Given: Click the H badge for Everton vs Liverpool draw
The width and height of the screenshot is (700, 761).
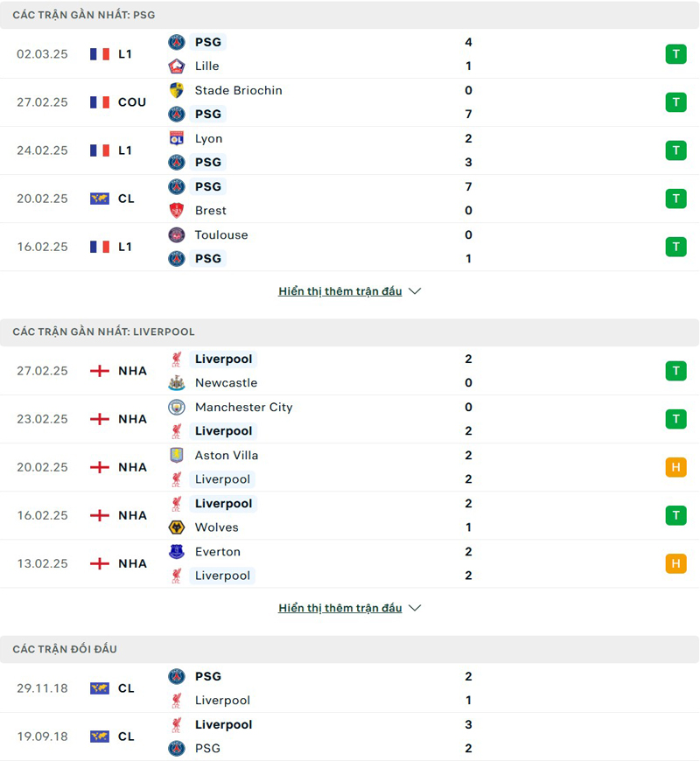Looking at the screenshot, I should pyautogui.click(x=675, y=563).
